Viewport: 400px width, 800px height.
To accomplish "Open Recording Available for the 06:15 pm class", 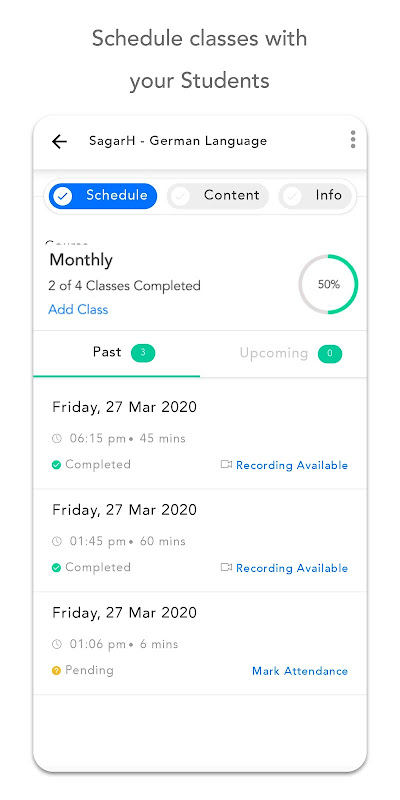I will (292, 465).
